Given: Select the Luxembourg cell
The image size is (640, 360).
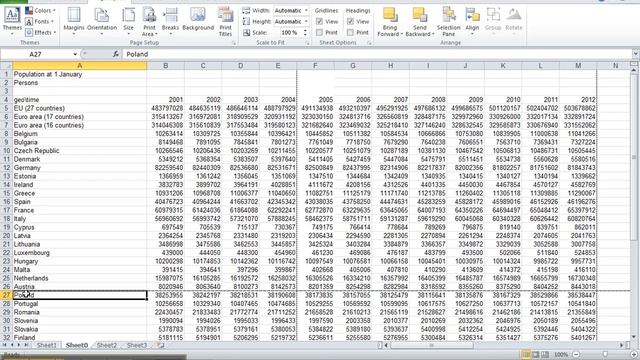Looking at the screenshot, I should click(80, 253).
